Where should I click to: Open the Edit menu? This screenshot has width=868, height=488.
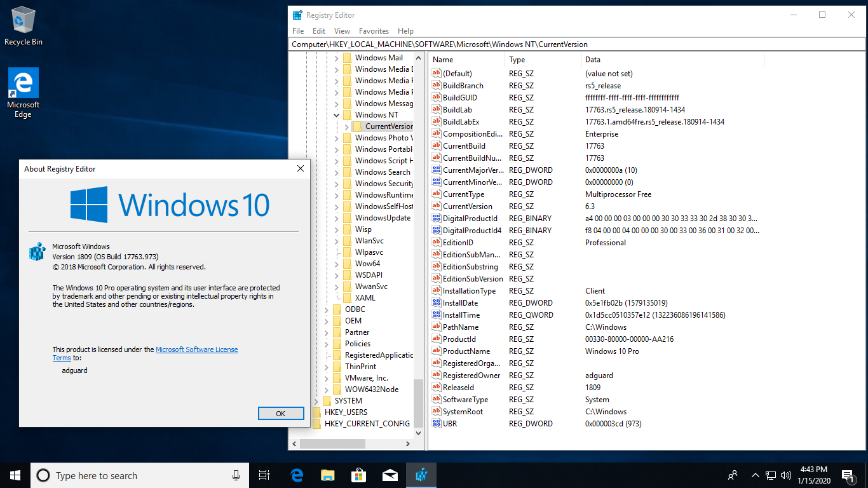tap(319, 30)
